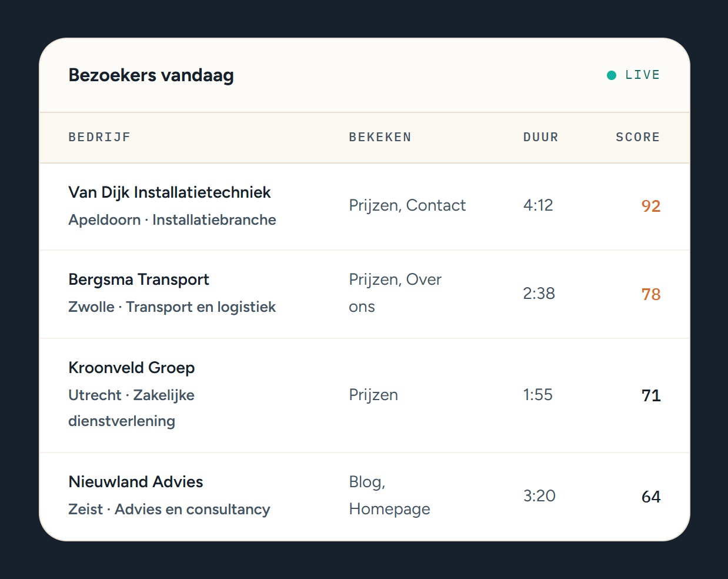Viewport: 728px width, 579px height.
Task: Click the BEKEKEN column header
Action: 380,137
